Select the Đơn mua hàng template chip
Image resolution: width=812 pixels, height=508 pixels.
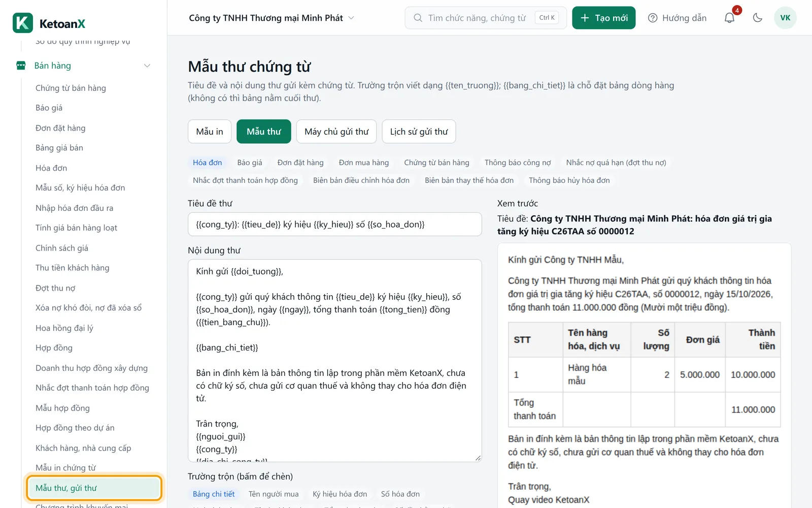coord(364,163)
